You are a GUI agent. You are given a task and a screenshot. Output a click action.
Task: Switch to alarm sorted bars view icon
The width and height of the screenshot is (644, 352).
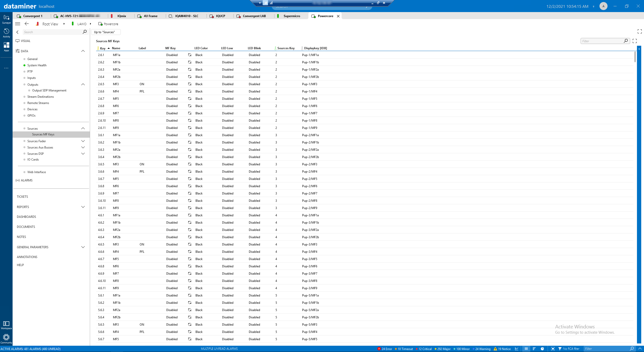(534, 349)
